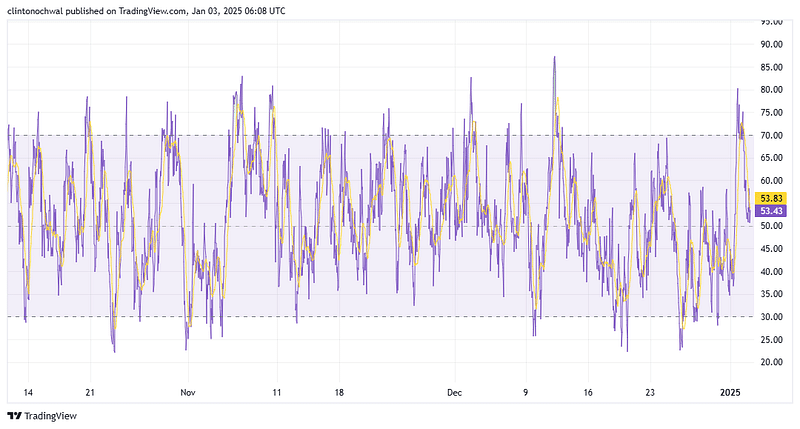
Task: Click the 85.00 label on price scale
Action: 771,67
